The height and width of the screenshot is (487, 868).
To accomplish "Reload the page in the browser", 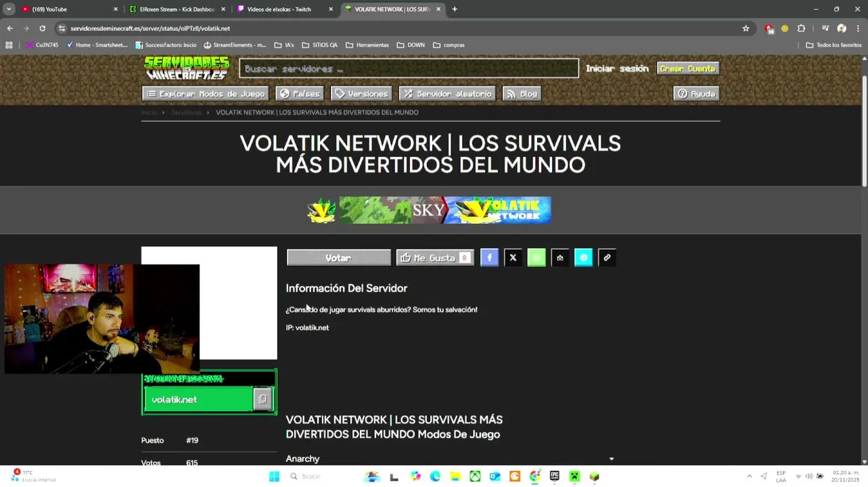I will 42,28.
